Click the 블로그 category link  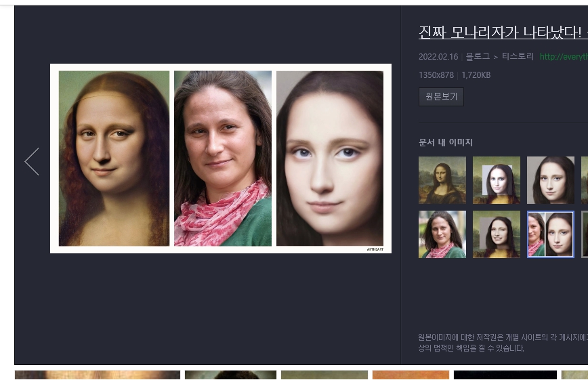coord(478,56)
